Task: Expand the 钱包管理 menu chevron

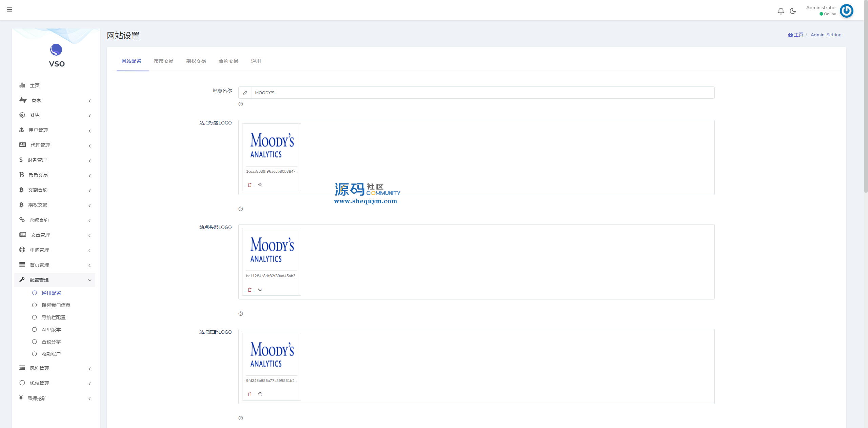Action: click(90, 384)
